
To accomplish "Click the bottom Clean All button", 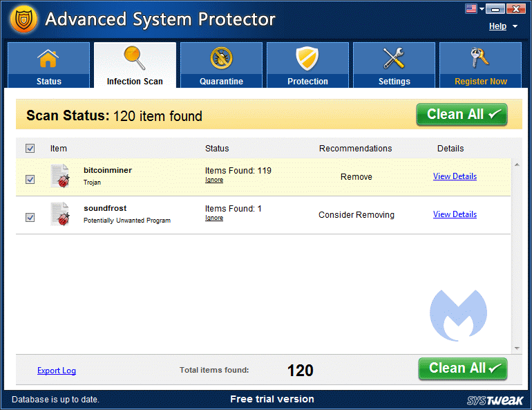I will pos(463,369).
